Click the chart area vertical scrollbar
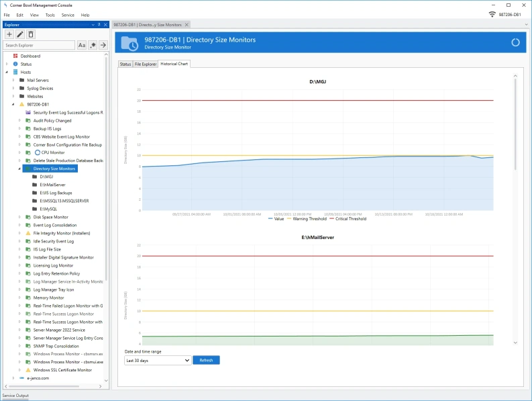The image size is (532, 401). click(x=515, y=209)
